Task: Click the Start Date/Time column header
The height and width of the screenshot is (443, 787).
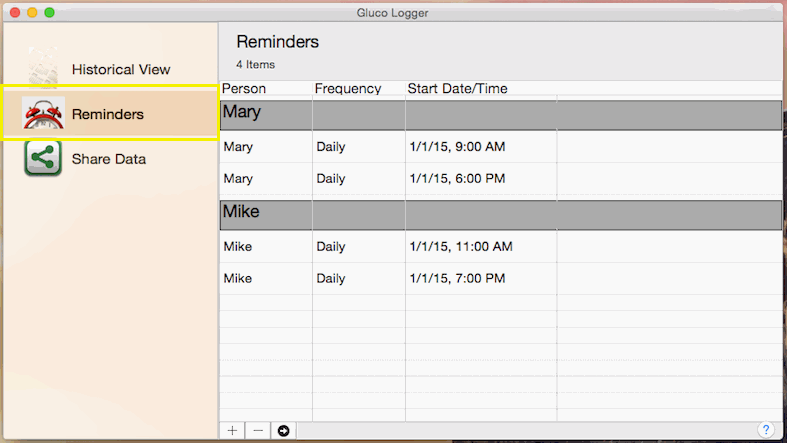Action: pyautogui.click(x=457, y=89)
